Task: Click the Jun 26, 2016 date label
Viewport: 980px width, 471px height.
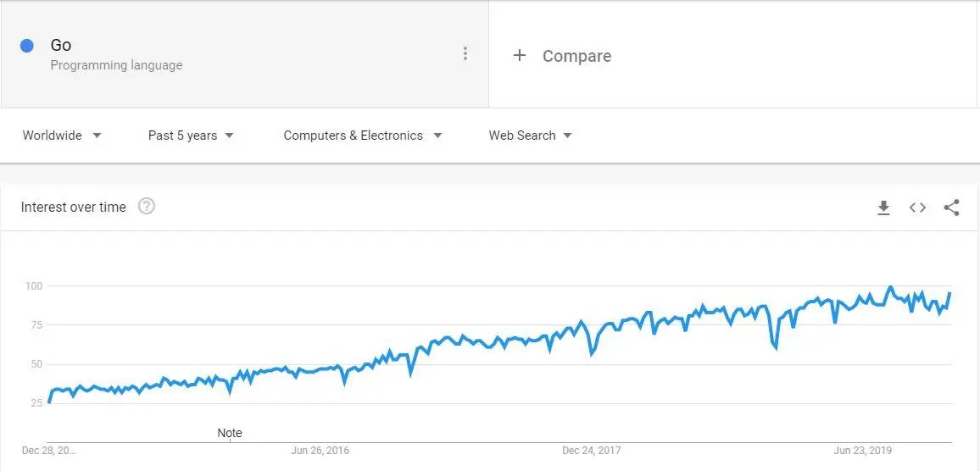Action: pyautogui.click(x=320, y=451)
